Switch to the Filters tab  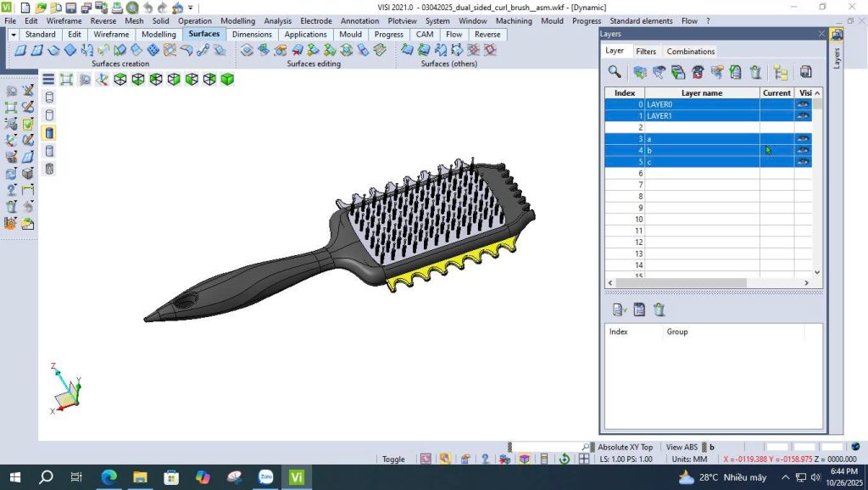(x=646, y=52)
